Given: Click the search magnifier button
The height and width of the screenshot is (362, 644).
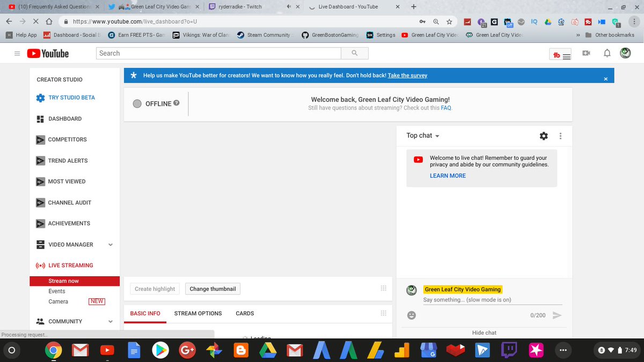Looking at the screenshot, I should coord(355,53).
